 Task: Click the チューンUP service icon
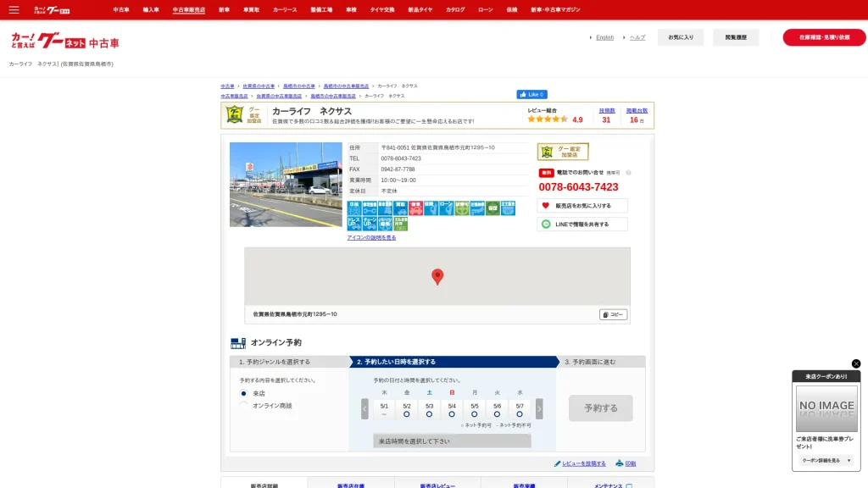pyautogui.click(x=370, y=224)
